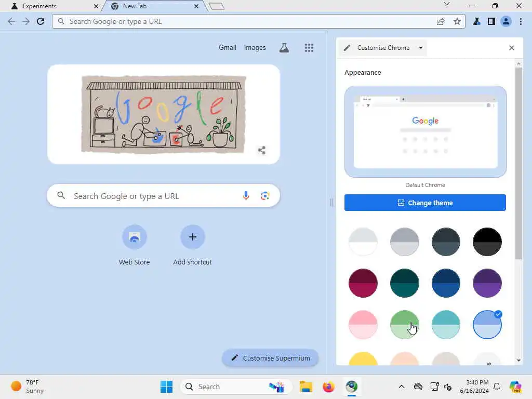Click the Customise Supermium button
This screenshot has height=399, width=532.
270,358
